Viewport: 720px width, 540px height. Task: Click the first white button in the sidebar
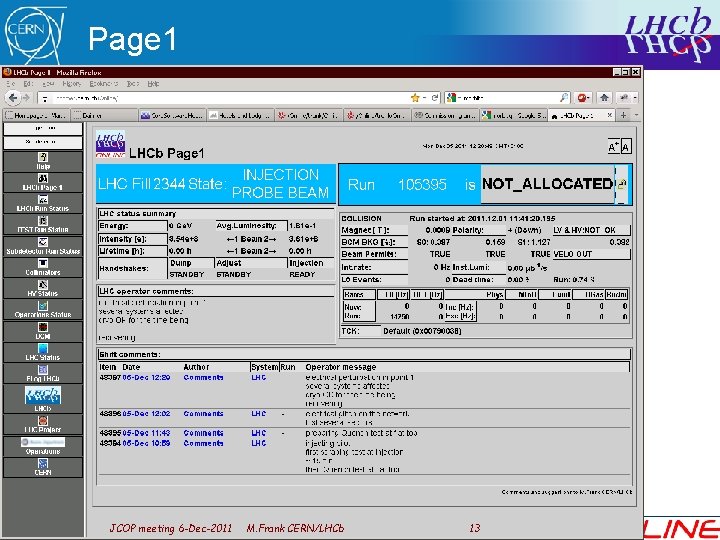(x=43, y=129)
